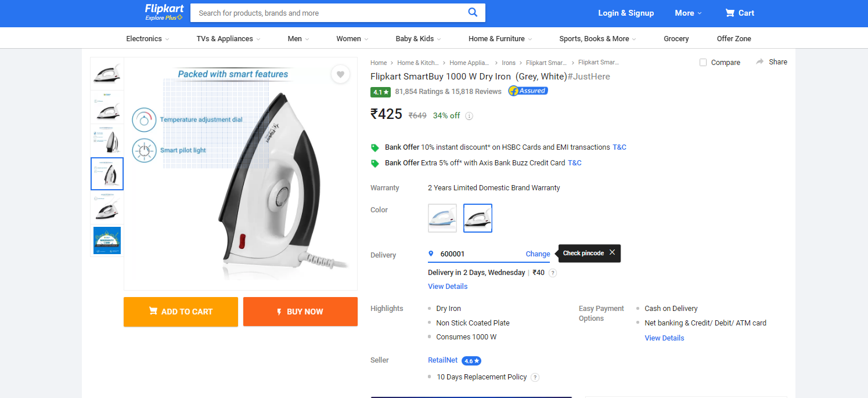Viewport: 868px width, 398px height.
Task: Add product to wishlist heart icon
Action: point(341,74)
